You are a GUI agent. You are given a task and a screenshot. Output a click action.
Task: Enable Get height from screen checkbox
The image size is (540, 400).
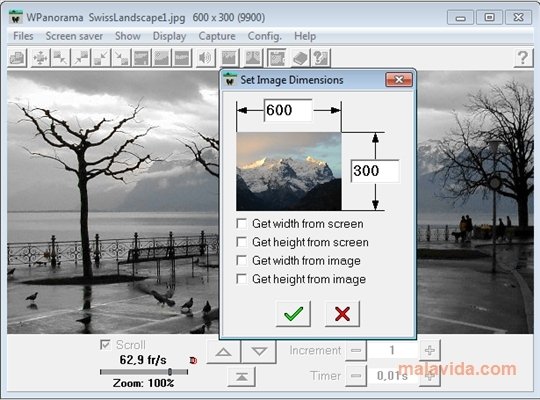(242, 242)
